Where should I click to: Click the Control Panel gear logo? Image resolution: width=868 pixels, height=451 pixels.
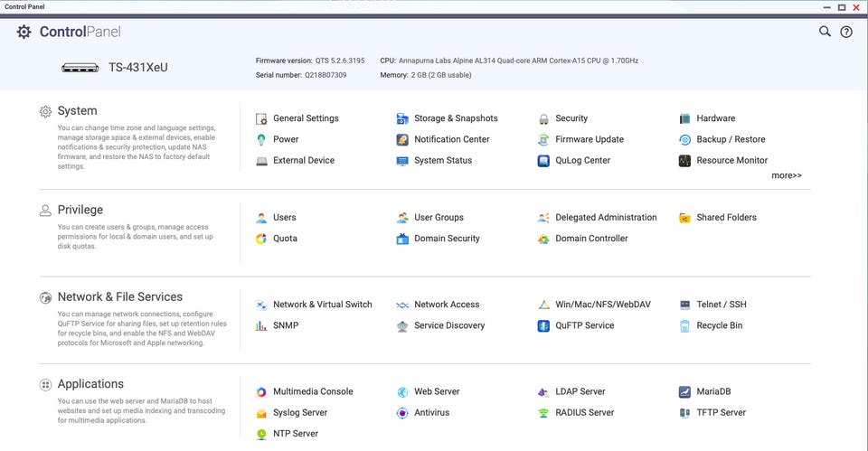pyautogui.click(x=24, y=32)
